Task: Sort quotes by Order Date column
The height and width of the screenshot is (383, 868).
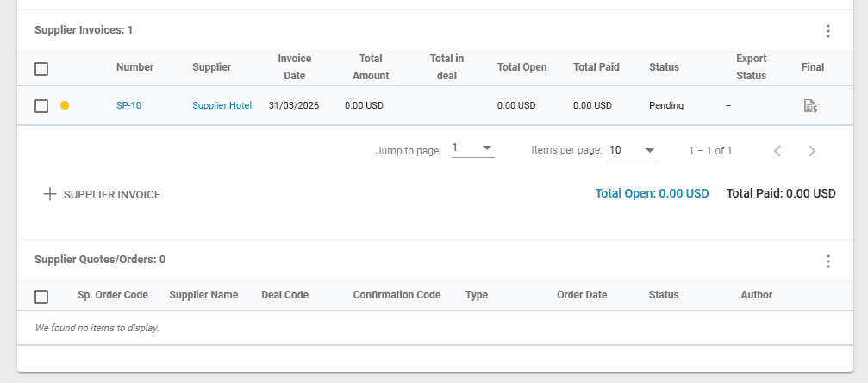Action: click(582, 295)
